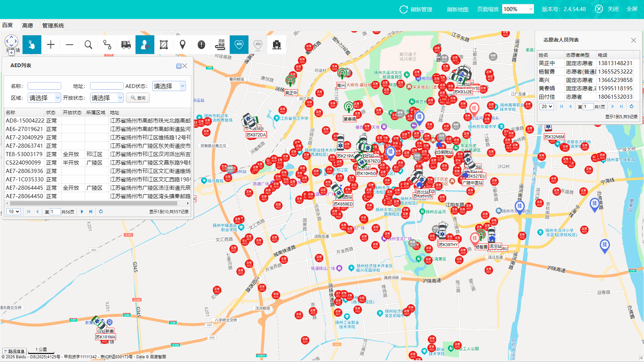Click the map pan direction control
This screenshot has width=644, height=362.
tap(11, 41)
